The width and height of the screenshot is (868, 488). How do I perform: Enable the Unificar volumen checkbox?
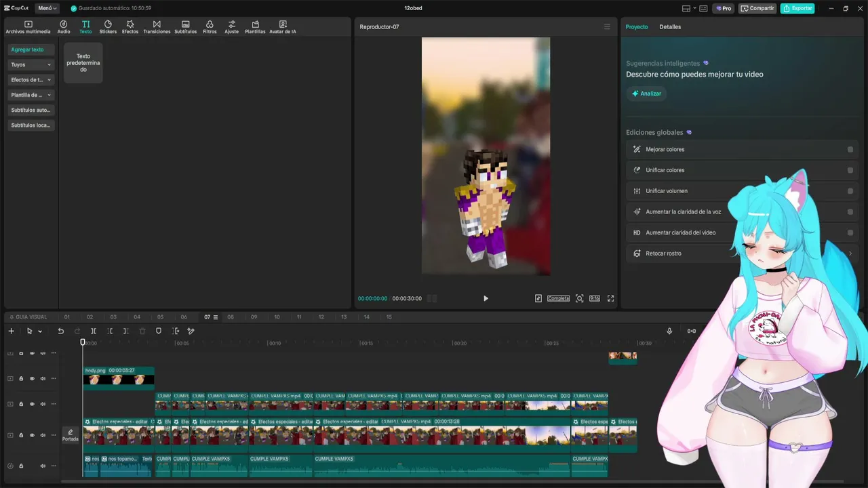850,191
